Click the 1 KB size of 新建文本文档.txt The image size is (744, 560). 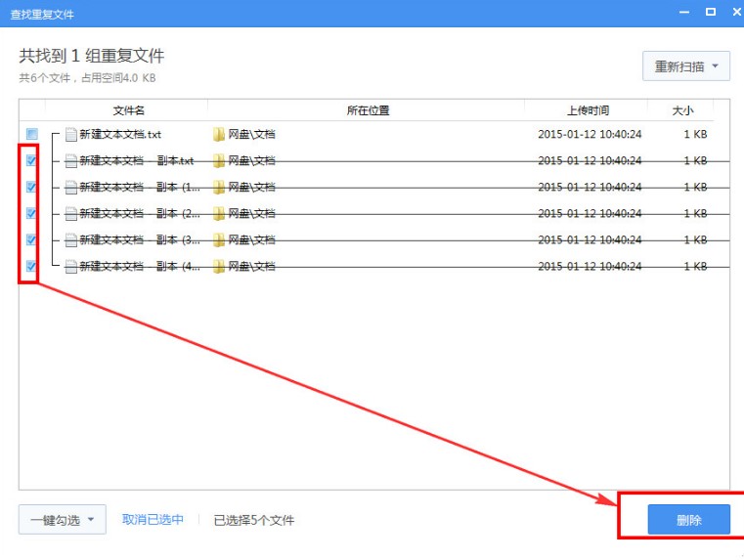pyautogui.click(x=695, y=135)
